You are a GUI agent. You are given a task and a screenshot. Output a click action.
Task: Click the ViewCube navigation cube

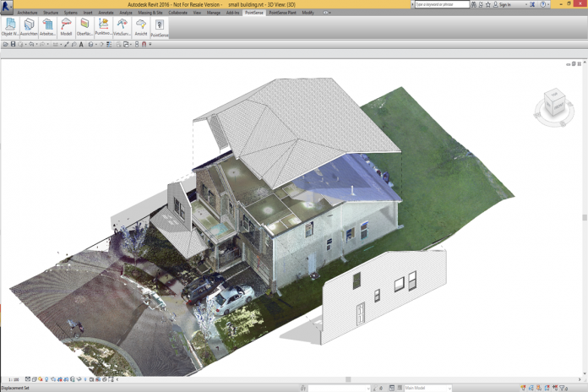[x=554, y=105]
